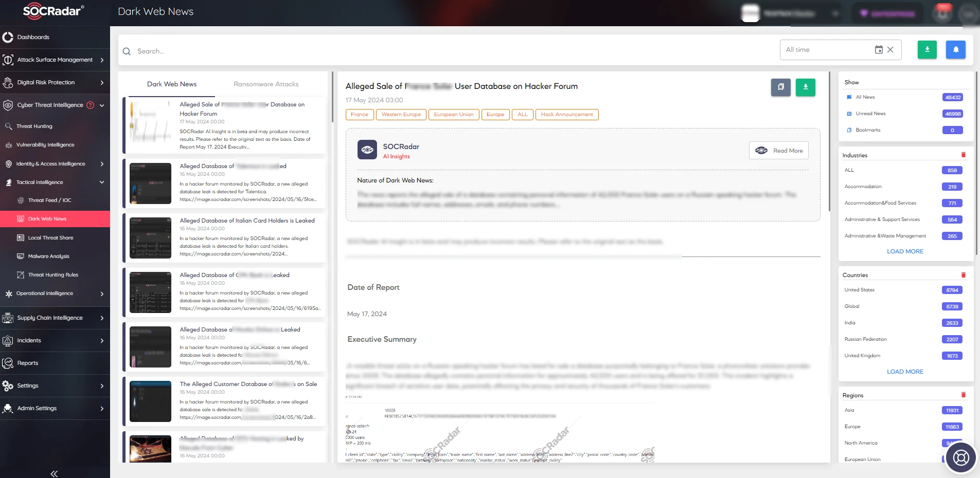Collapse Cyber Threat Intelligence section
The width and height of the screenshot is (980, 478).
click(102, 105)
